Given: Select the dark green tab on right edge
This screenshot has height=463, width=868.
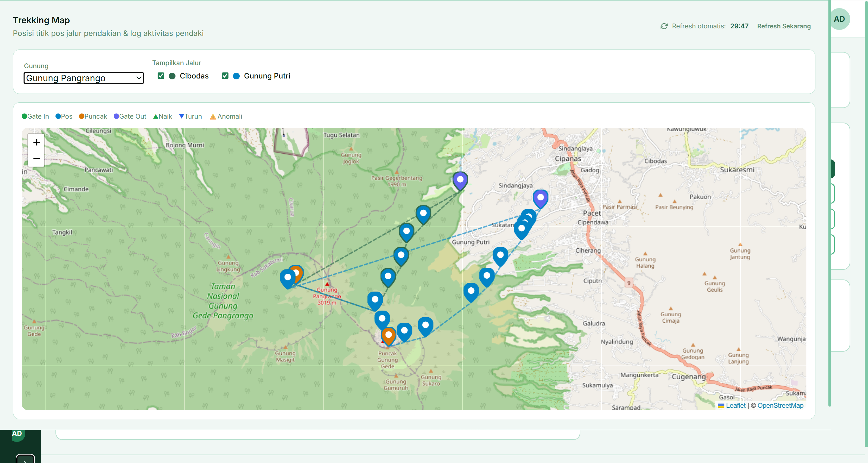Looking at the screenshot, I should (x=834, y=169).
